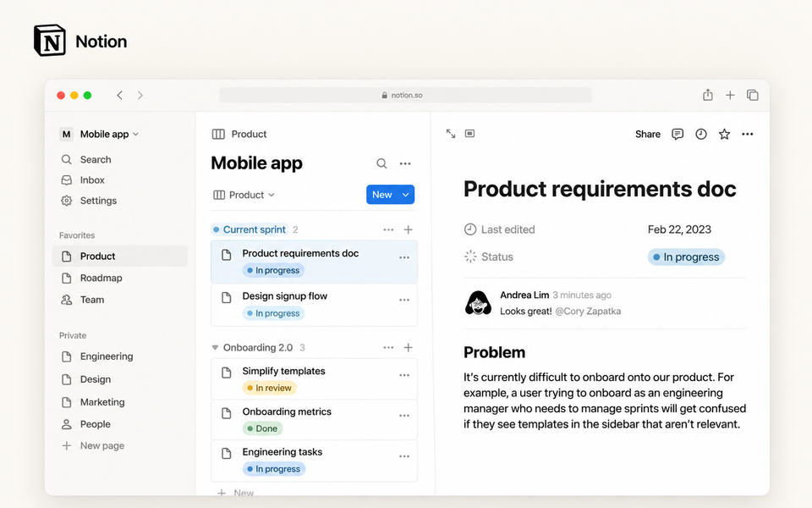The image size is (812, 508).
Task: Open Roadmap page under Favorites
Action: (x=91, y=278)
